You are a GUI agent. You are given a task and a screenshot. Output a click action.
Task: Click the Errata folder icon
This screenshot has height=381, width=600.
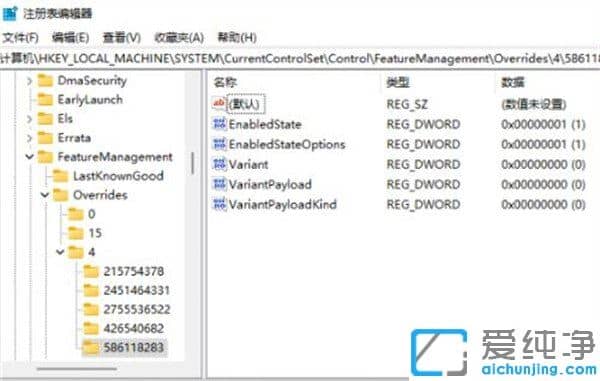[x=45, y=138]
